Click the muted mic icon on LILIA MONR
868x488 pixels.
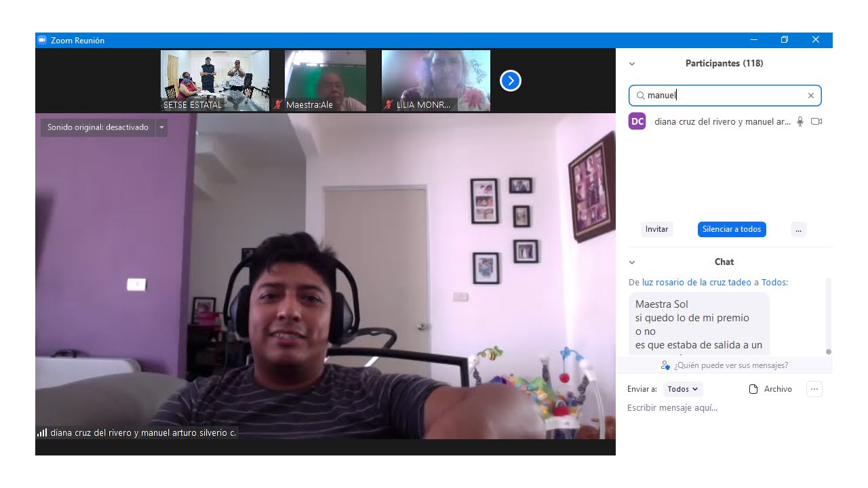pyautogui.click(x=389, y=105)
